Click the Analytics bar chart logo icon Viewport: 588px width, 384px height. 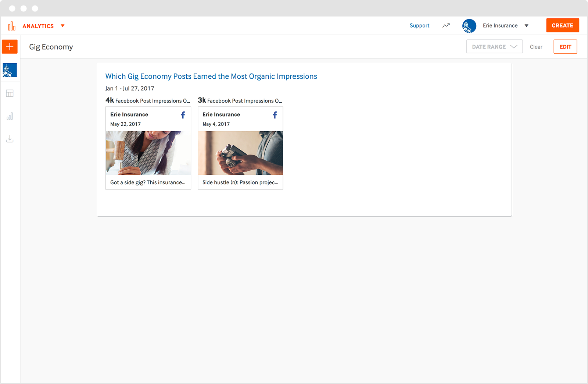pos(12,26)
